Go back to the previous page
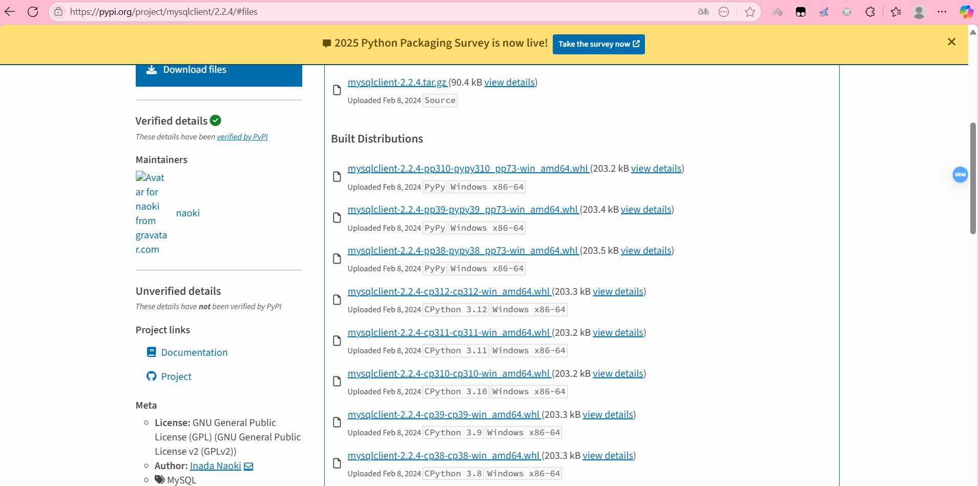Image resolution: width=980 pixels, height=486 pixels. click(x=10, y=12)
